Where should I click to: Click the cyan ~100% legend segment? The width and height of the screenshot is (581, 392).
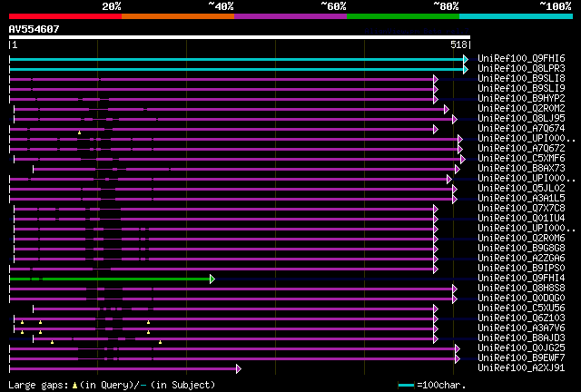(x=517, y=16)
